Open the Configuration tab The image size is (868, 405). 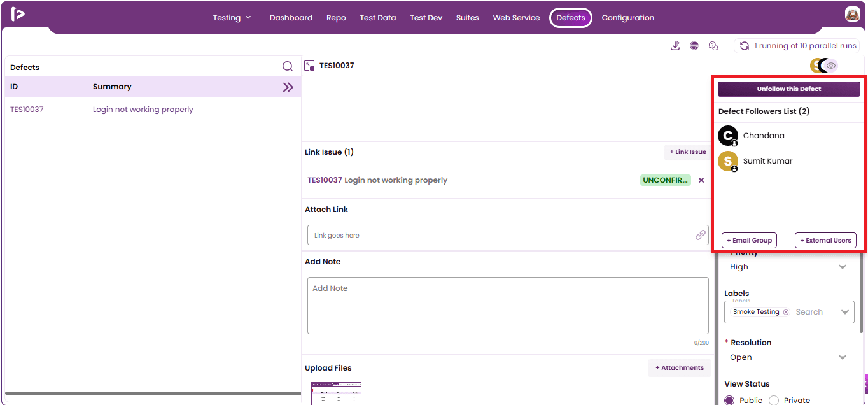click(628, 18)
